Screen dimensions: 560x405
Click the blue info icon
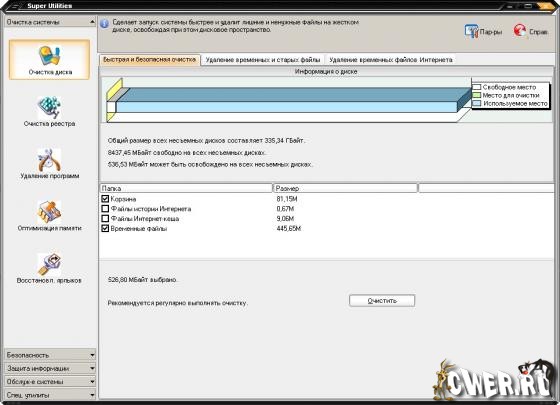point(104,24)
